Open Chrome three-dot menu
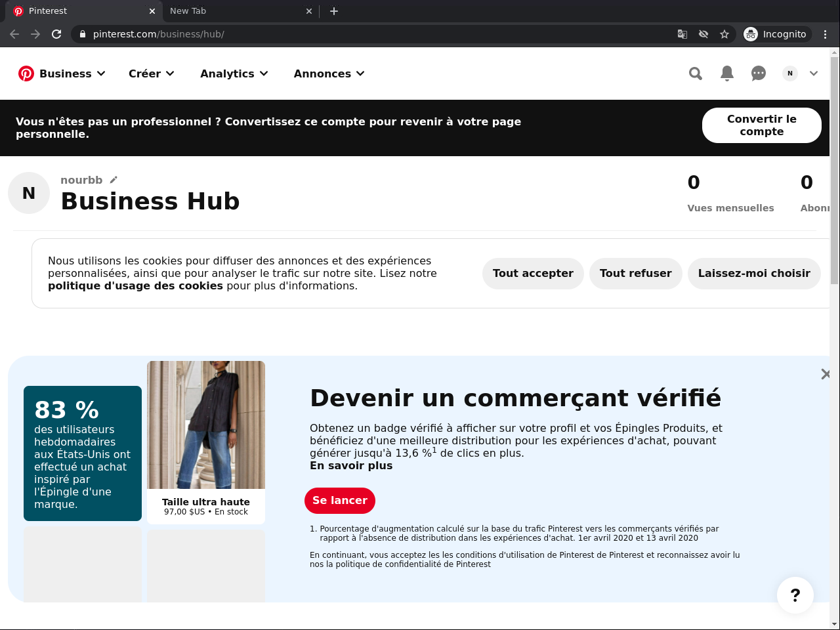 point(826,34)
